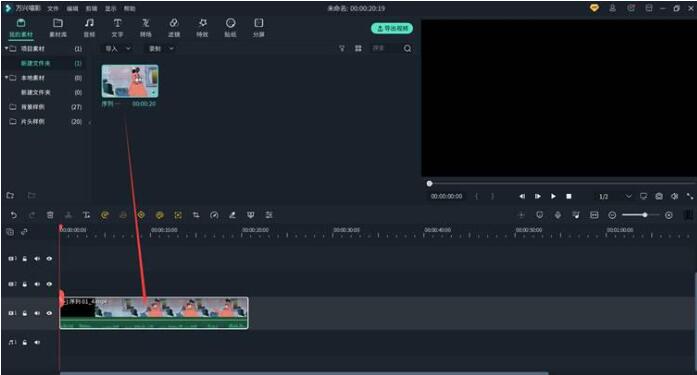Open the 1/2 preview quality dropdown
The height and width of the screenshot is (375, 697).
pos(614,196)
